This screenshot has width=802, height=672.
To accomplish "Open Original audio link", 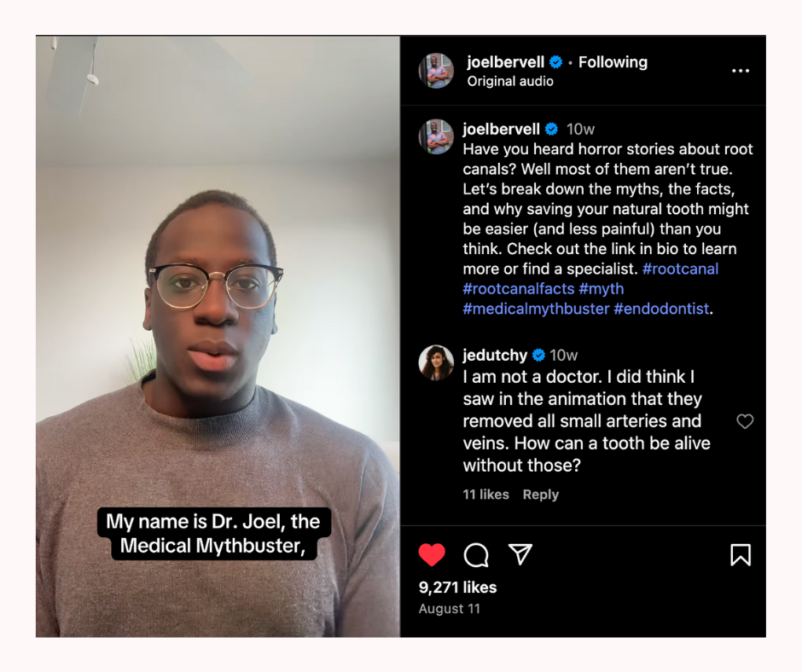I will pyautogui.click(x=510, y=81).
